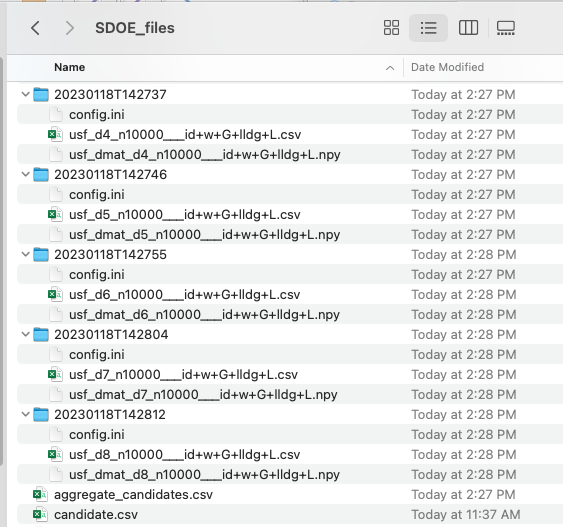Select folder name 20230118T142755
The height and width of the screenshot is (527, 563).
(x=111, y=255)
